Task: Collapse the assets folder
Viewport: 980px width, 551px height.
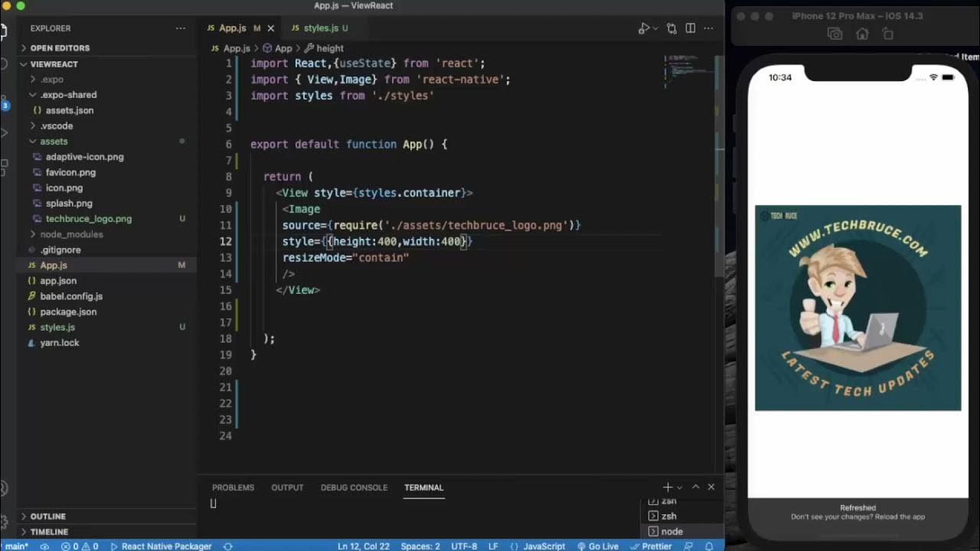Action: click(x=106, y=142)
